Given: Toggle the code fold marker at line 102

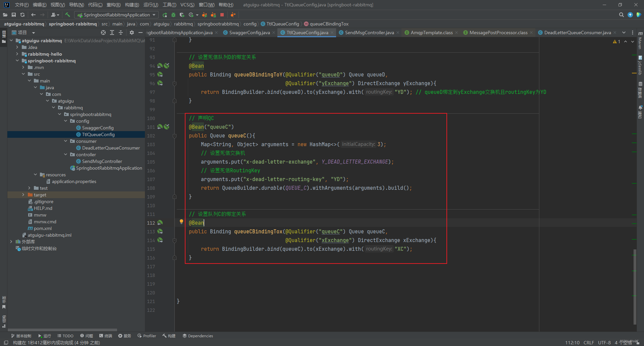Looking at the screenshot, I should [x=174, y=136].
